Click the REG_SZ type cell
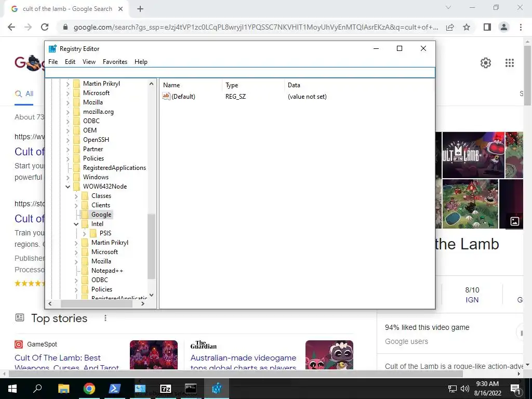 235,97
